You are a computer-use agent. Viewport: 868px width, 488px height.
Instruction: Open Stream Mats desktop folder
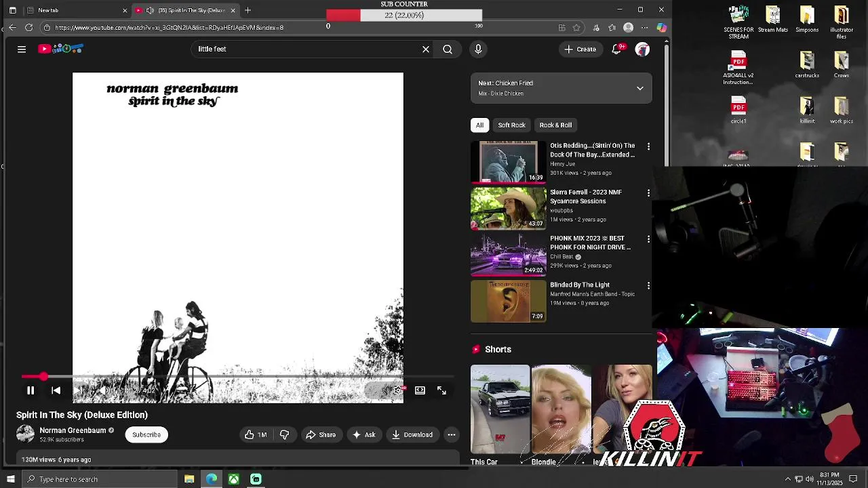tap(772, 19)
